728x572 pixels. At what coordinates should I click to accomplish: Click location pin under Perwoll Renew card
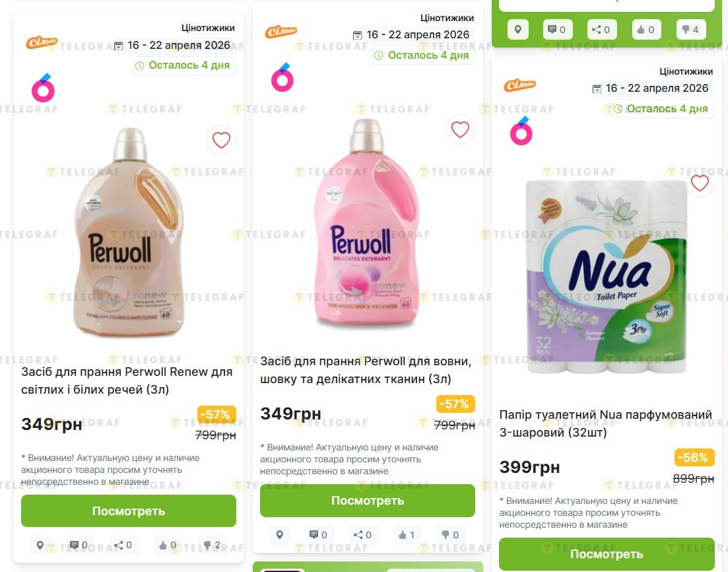pyautogui.click(x=40, y=545)
